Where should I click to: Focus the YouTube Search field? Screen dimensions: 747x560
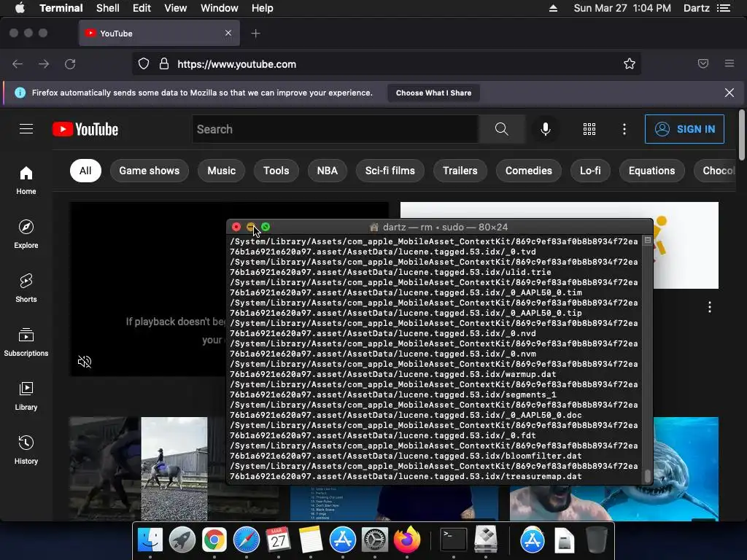[336, 129]
